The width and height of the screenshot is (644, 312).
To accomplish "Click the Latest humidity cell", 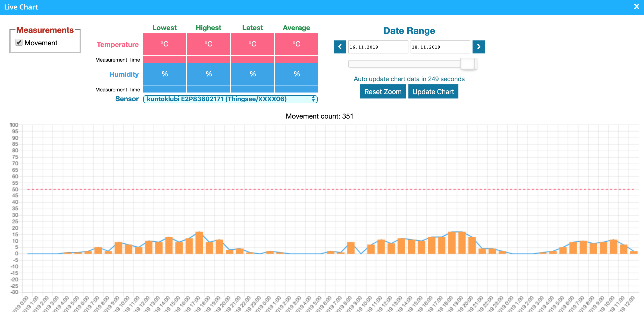I will click(252, 74).
